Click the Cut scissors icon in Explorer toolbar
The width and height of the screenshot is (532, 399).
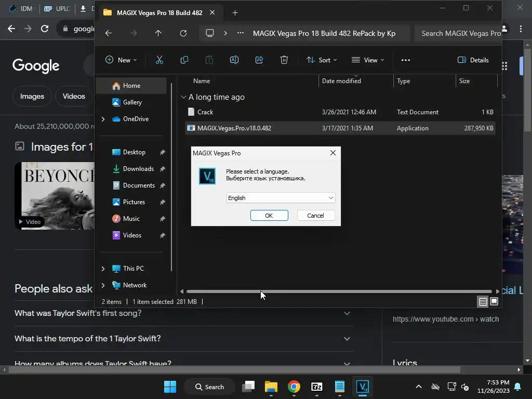point(159,60)
